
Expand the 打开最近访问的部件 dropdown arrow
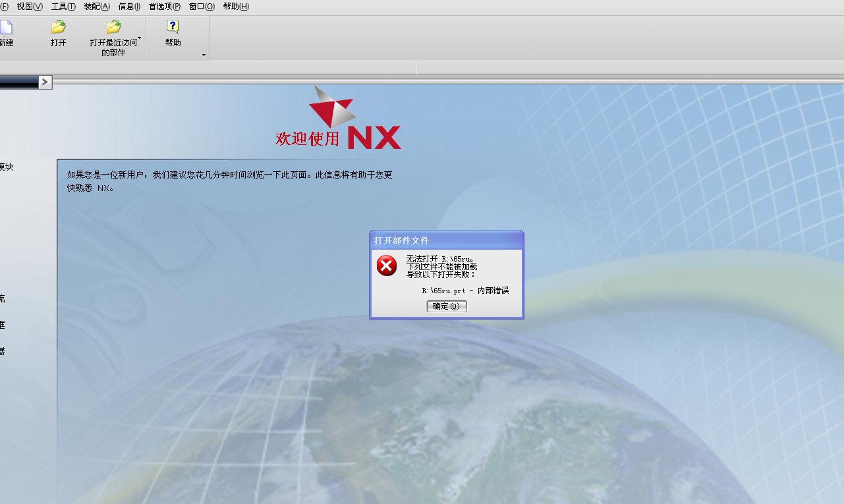pos(140,38)
